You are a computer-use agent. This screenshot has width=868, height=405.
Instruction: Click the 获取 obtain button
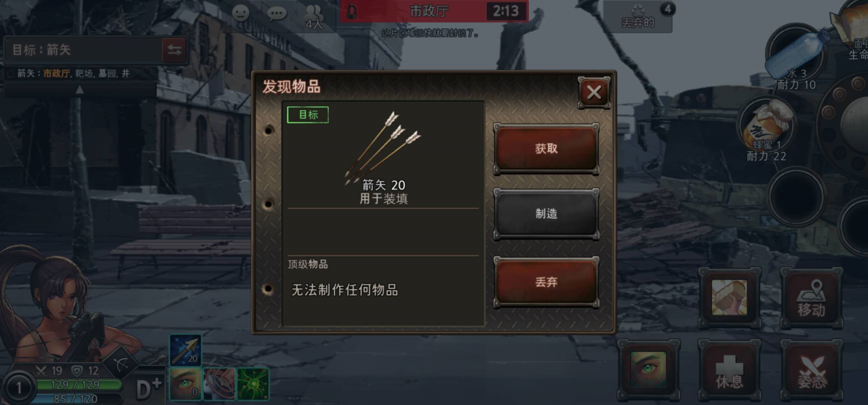546,149
